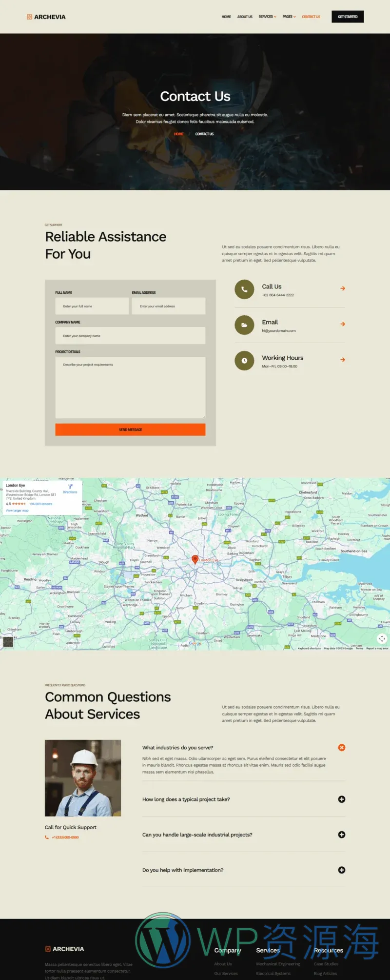390x980 pixels.
Task: Click the red London Eye map pin
Action: 195,559
